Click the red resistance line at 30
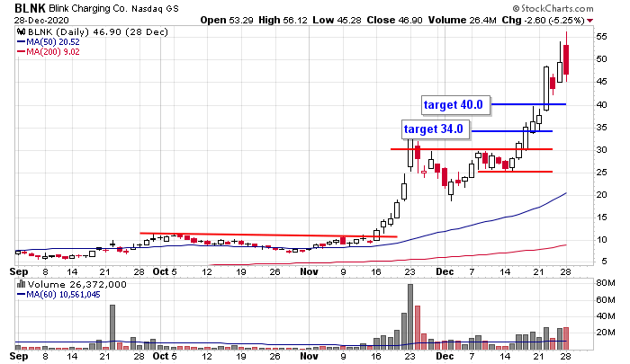The width and height of the screenshot is (630, 364). (472, 149)
